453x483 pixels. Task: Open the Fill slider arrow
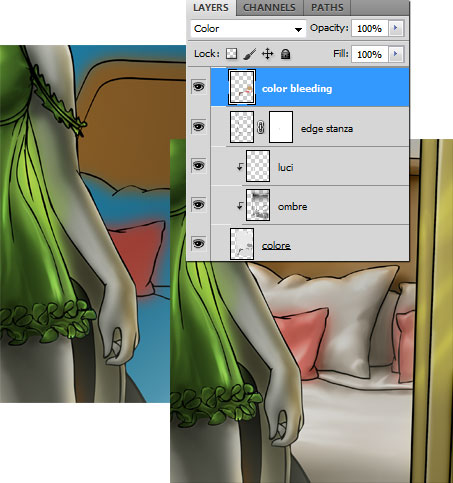pos(396,54)
